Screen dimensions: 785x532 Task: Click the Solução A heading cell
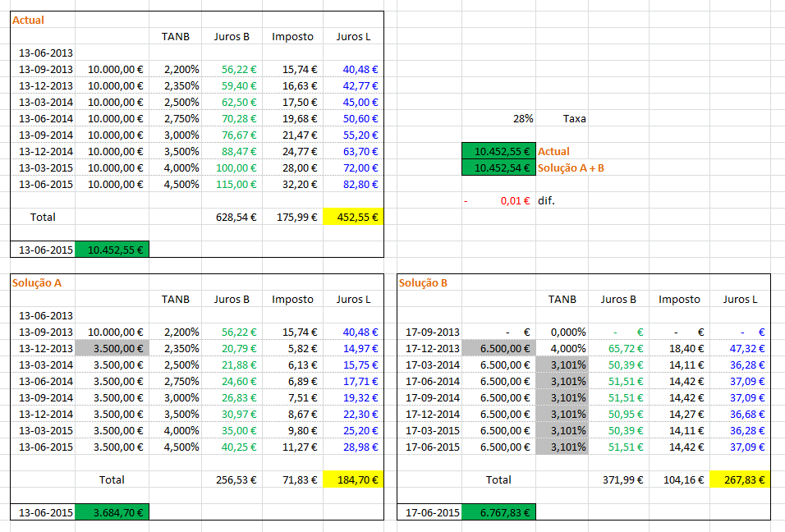tap(38, 282)
